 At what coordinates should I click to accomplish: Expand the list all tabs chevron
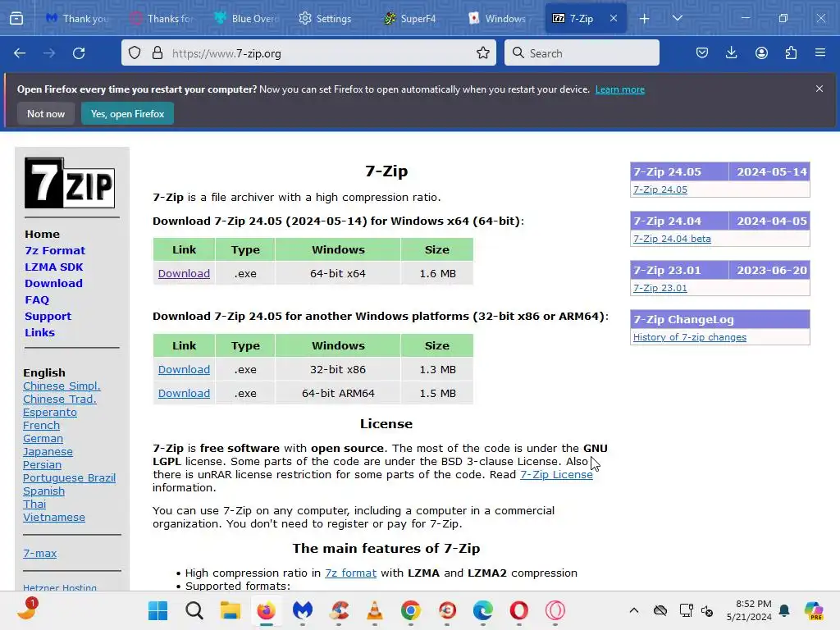pos(677,18)
